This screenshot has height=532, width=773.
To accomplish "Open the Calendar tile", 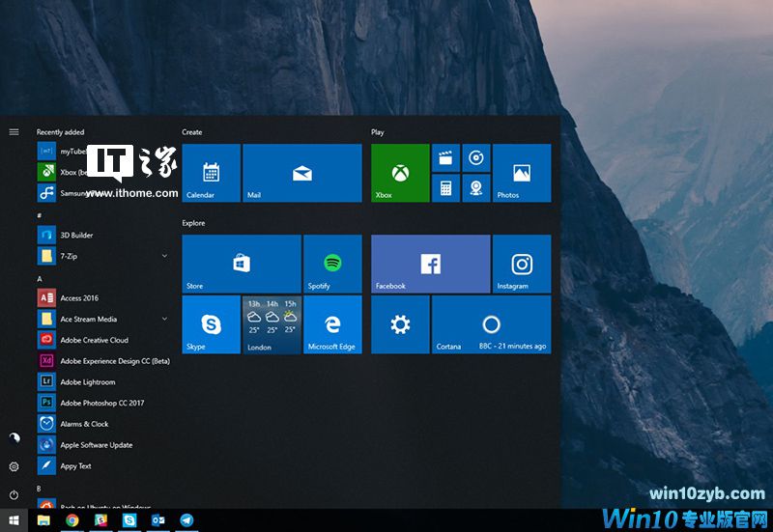I will pyautogui.click(x=211, y=173).
